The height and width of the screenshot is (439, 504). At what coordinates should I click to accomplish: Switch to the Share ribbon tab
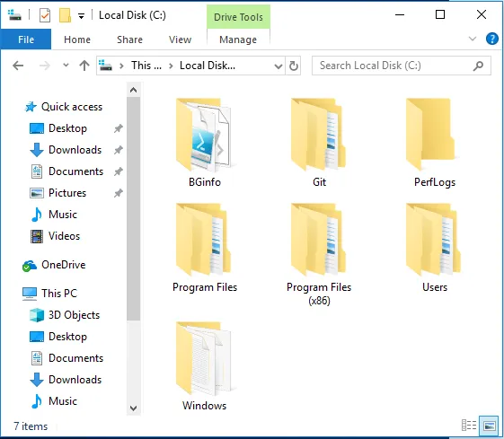point(129,40)
